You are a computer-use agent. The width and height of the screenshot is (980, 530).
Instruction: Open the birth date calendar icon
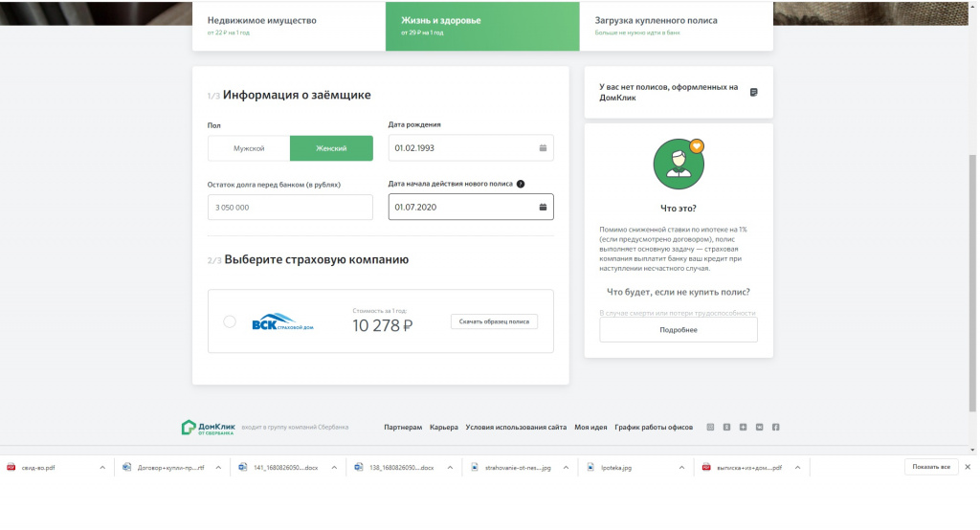coord(543,148)
